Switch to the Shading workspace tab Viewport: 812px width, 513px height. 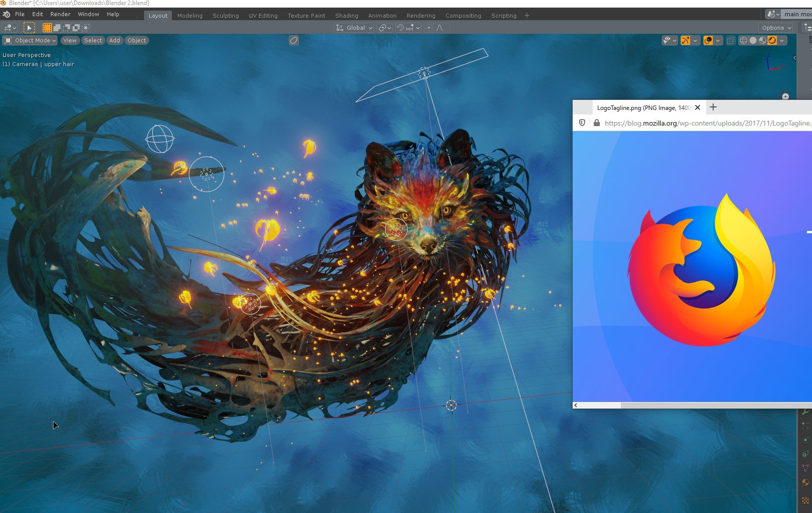pos(347,16)
